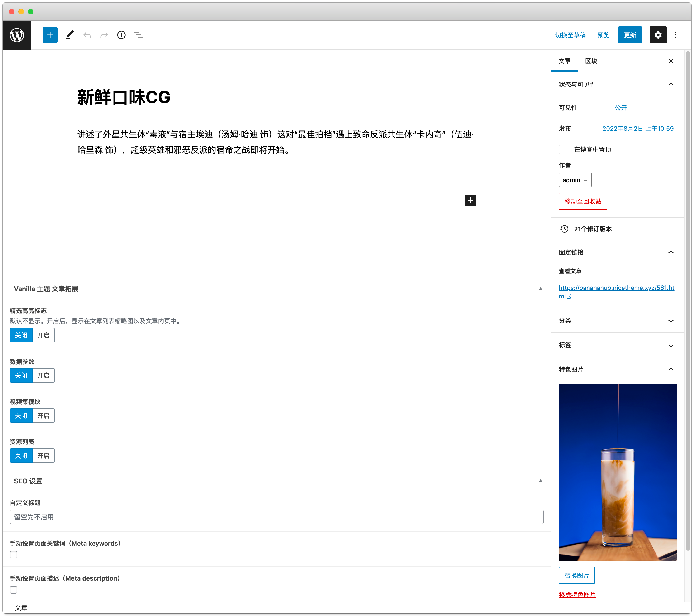Click the featured image drink thumbnail

point(617,472)
